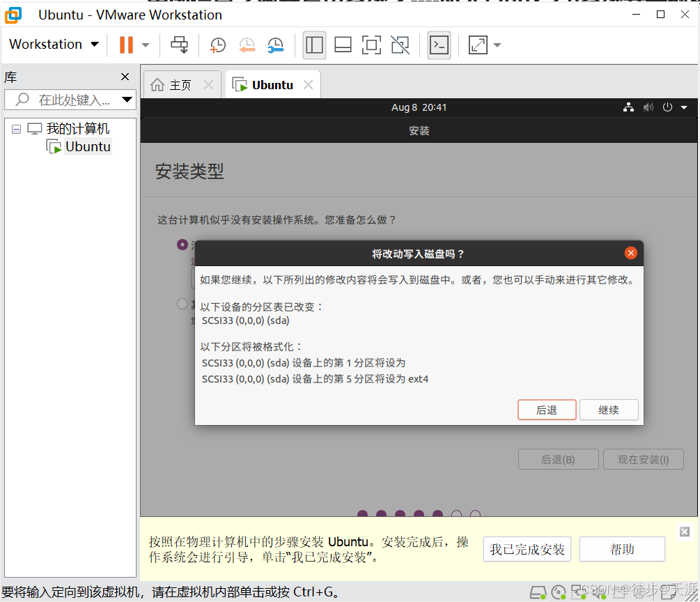Open the console view
Image resolution: width=700 pixels, height=602 pixels.
440,45
